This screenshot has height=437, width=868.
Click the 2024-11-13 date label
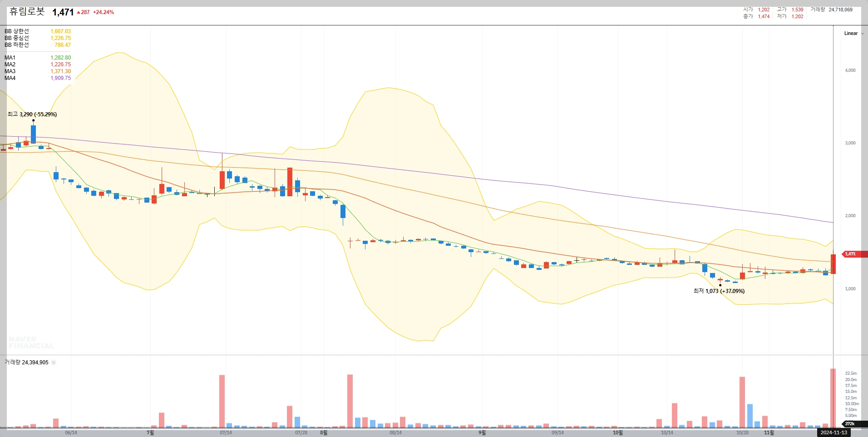[833, 432]
